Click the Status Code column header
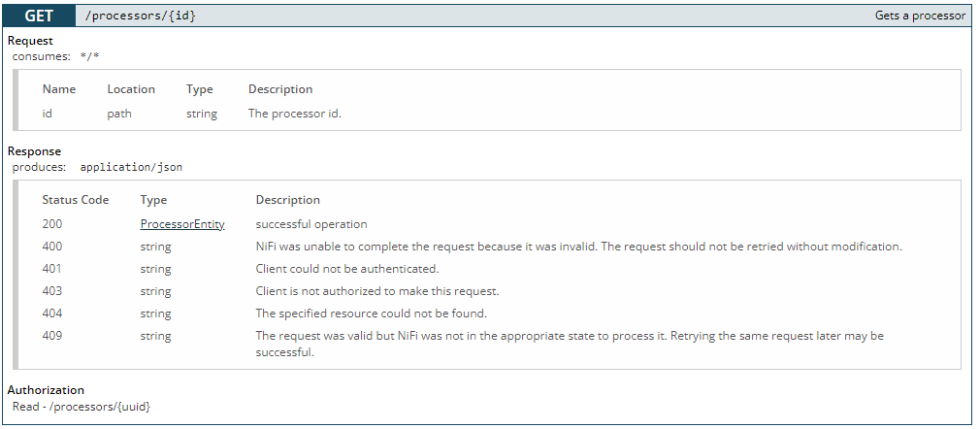980x429 pixels. coord(76,200)
